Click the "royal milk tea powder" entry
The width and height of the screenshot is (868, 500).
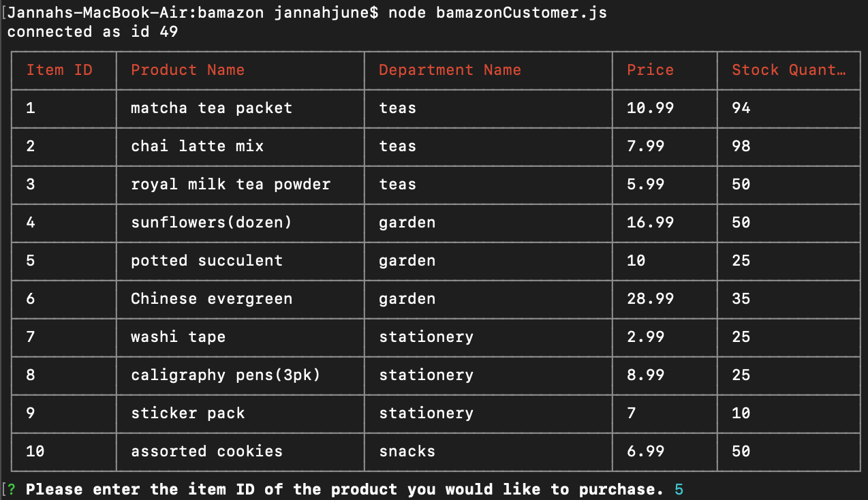click(230, 185)
